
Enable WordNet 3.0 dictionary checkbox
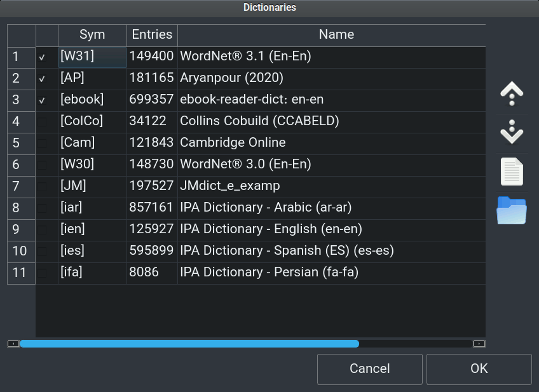42,165
